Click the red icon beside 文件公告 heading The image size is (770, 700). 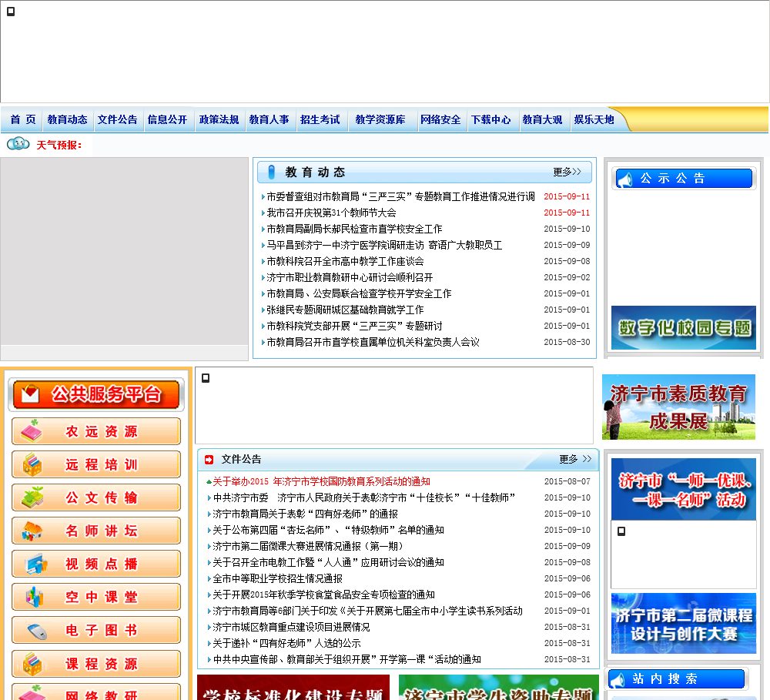pos(209,459)
